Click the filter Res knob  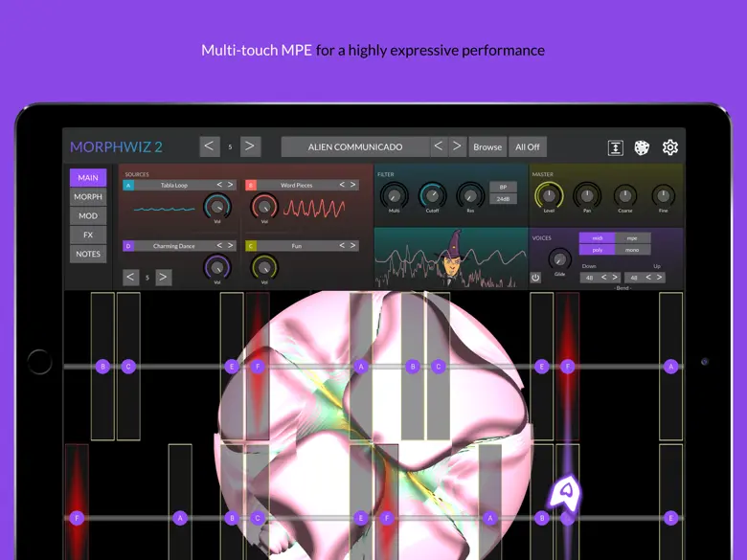[x=470, y=195]
